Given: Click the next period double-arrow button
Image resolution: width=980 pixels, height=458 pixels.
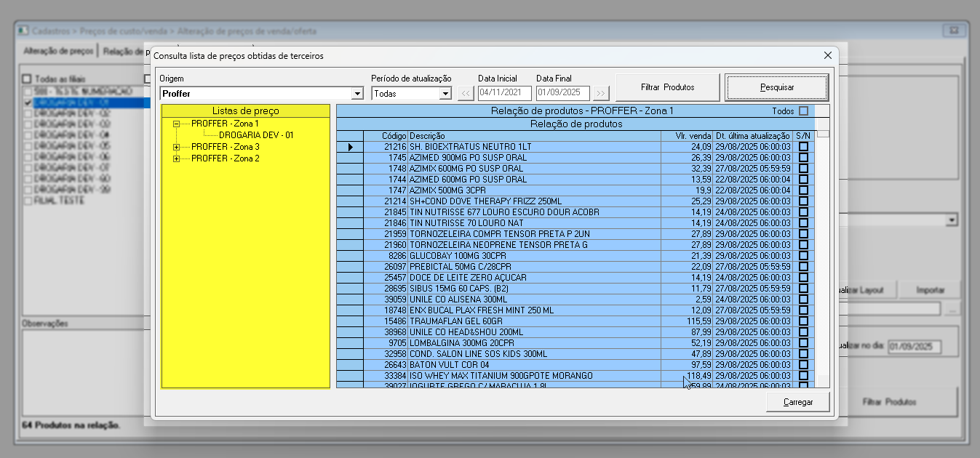Looking at the screenshot, I should coord(600,93).
